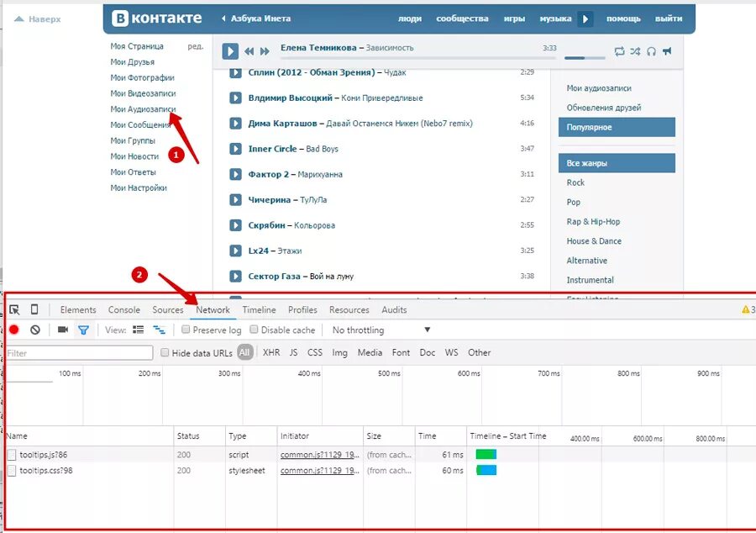Open the Console tab

(124, 309)
